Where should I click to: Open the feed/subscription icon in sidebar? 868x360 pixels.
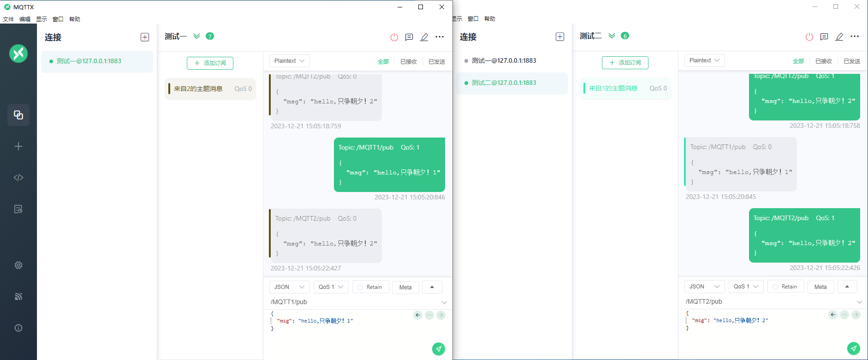(18, 297)
